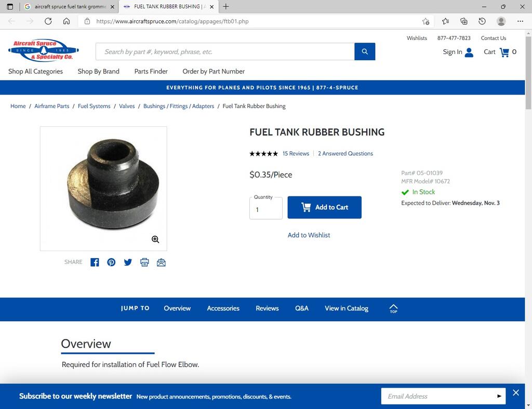
Task: Add item to cart
Action: pos(324,207)
